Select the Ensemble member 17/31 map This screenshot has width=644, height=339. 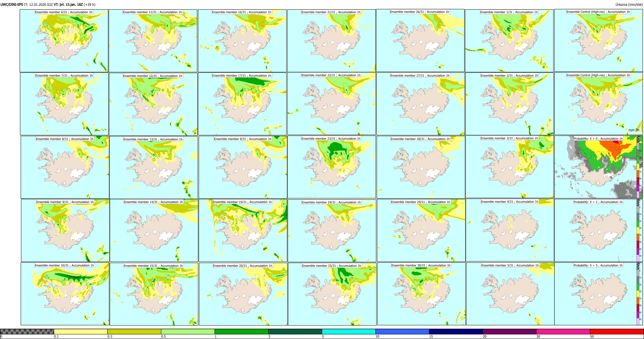(x=242, y=104)
